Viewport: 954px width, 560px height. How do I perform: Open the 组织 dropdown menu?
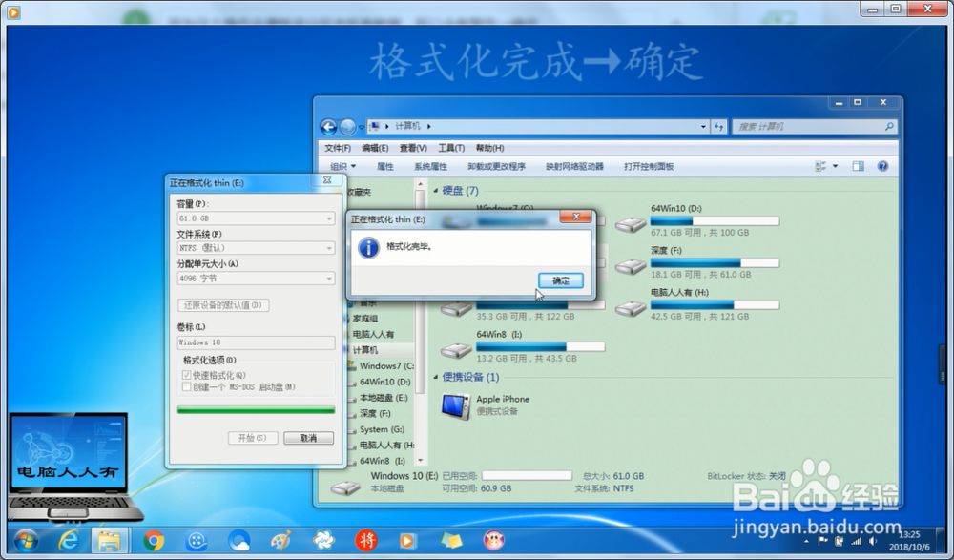(343, 165)
